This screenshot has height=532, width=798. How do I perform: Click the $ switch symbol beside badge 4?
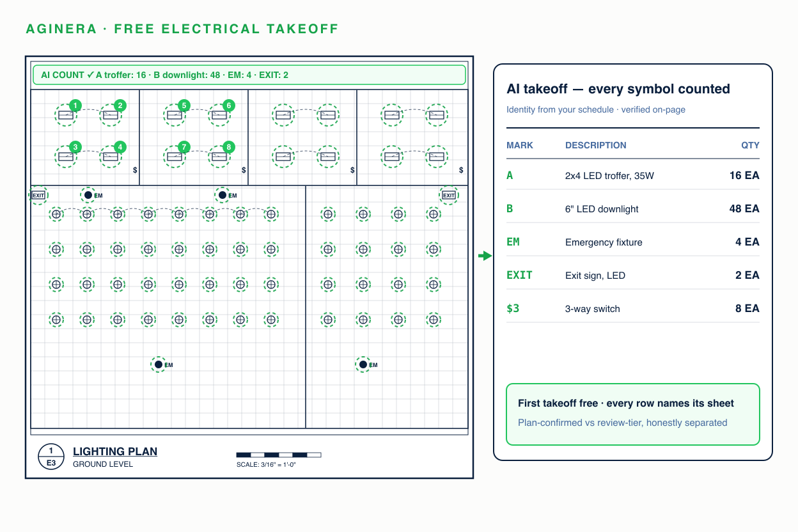[135, 170]
